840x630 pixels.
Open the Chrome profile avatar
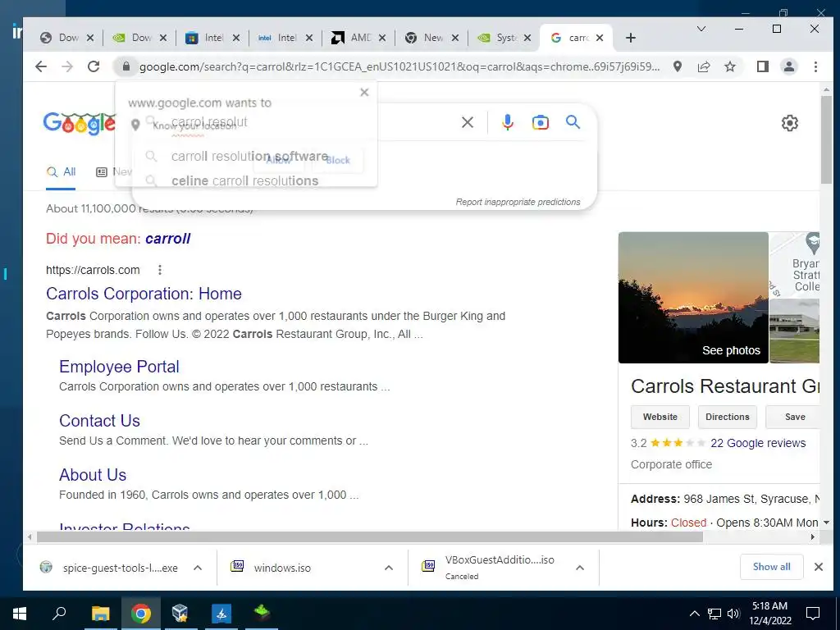[789, 66]
